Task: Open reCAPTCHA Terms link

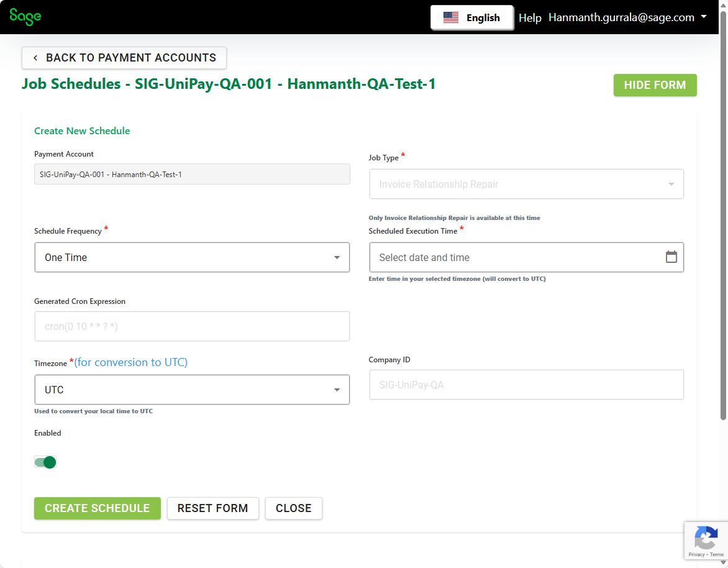Action: tap(716, 554)
